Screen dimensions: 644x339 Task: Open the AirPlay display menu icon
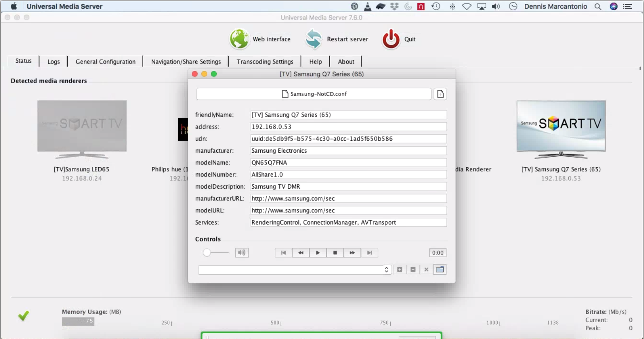(x=482, y=7)
